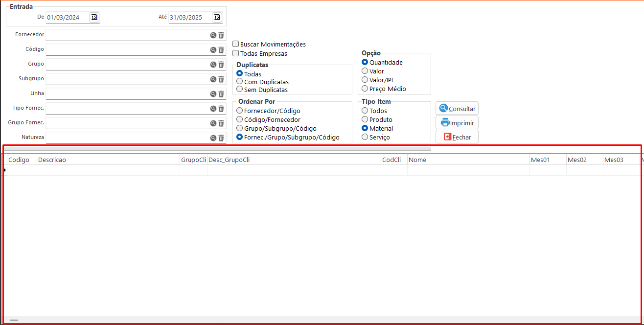
Task: Select Produto as the Tipo Item
Action: point(365,119)
